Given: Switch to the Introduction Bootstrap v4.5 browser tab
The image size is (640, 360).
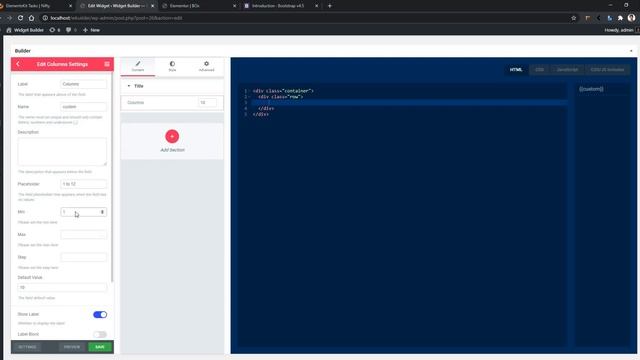Looking at the screenshot, I should click(278, 6).
